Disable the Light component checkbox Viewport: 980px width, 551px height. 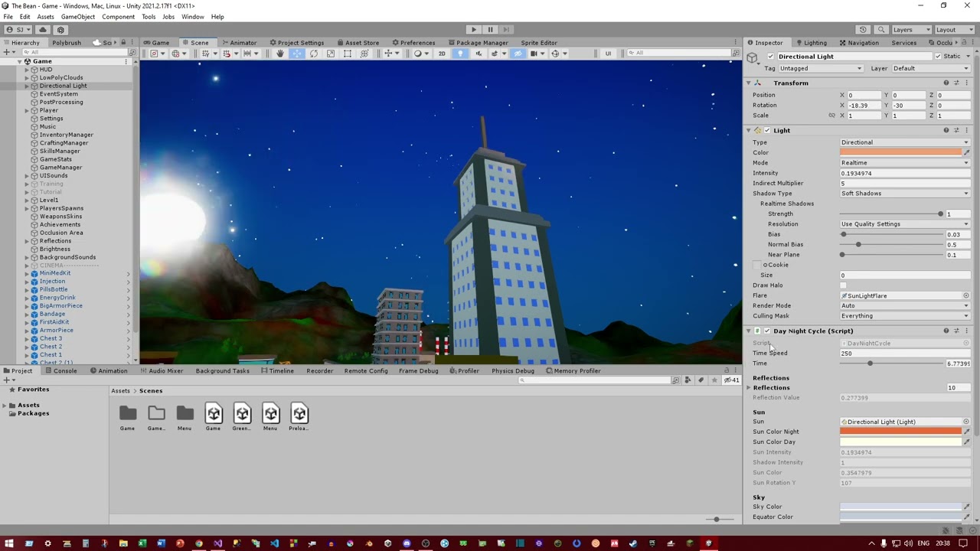(767, 130)
